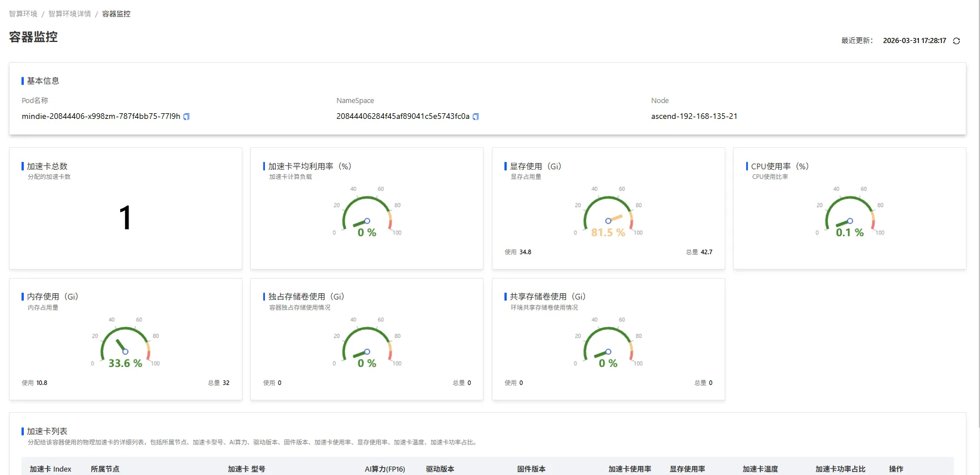Click the 加速卡 型号 column header

point(246,469)
